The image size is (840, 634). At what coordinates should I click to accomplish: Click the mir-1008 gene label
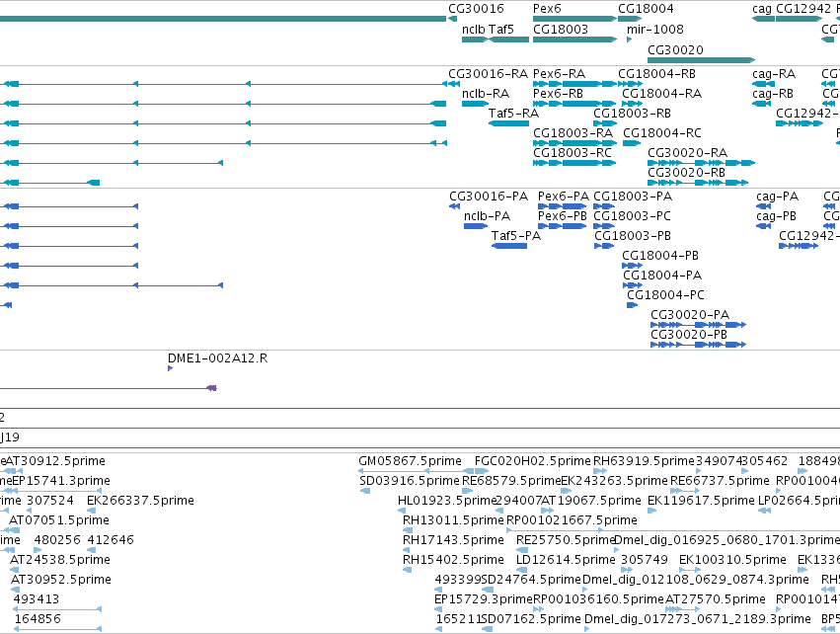coord(655,29)
